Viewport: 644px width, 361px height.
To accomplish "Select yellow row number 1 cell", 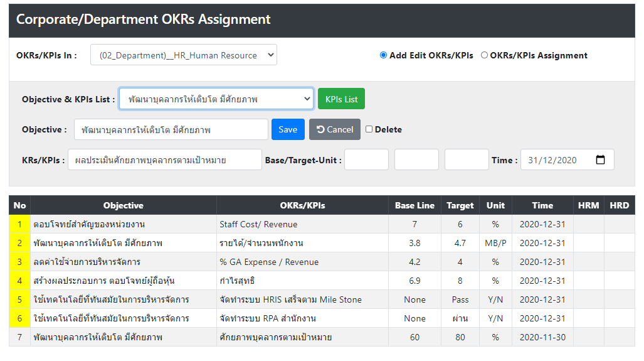I will point(19,224).
